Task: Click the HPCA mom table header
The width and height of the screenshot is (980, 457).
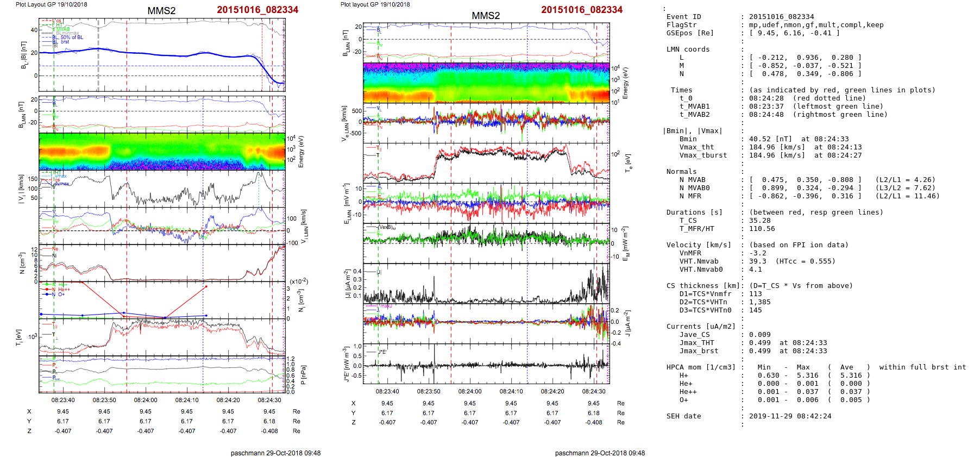Action: [x=701, y=367]
